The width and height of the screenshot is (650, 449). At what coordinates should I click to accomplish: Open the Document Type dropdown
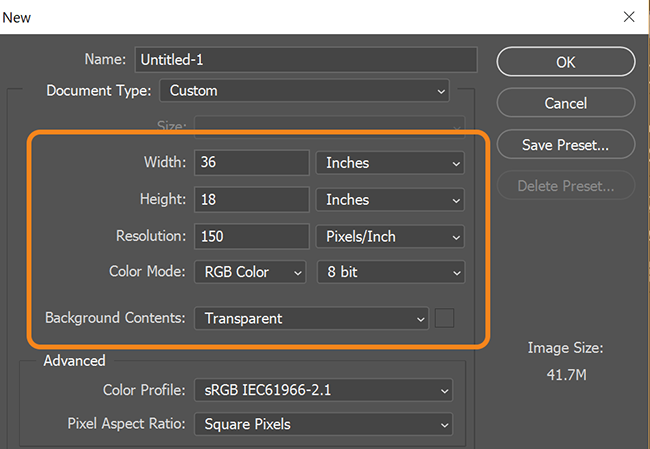coord(305,90)
